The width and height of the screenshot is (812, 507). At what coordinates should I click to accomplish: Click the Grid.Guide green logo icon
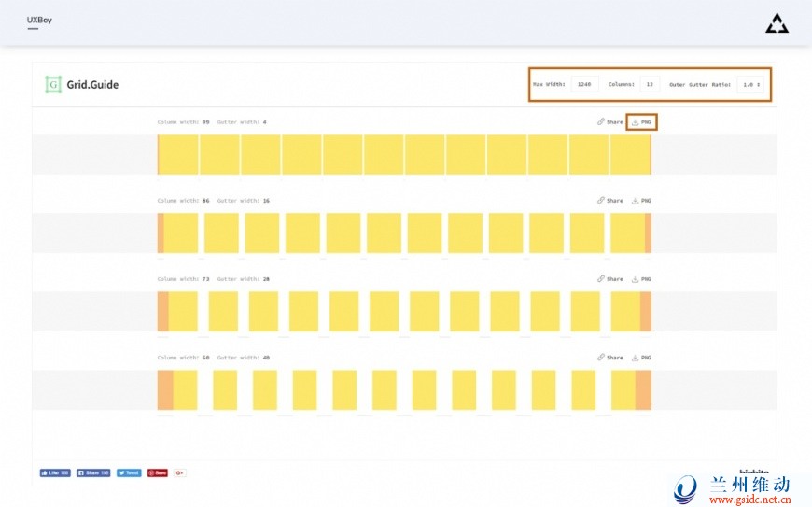[53, 84]
